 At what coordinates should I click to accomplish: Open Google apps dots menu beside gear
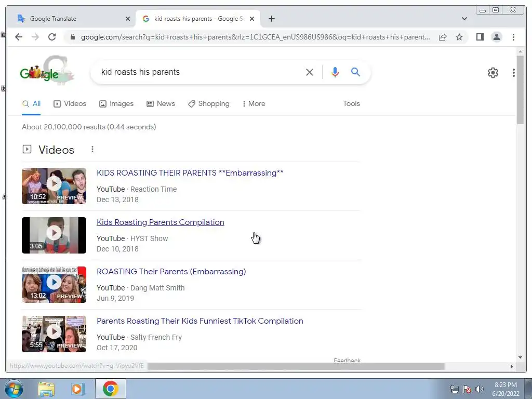pyautogui.click(x=514, y=73)
